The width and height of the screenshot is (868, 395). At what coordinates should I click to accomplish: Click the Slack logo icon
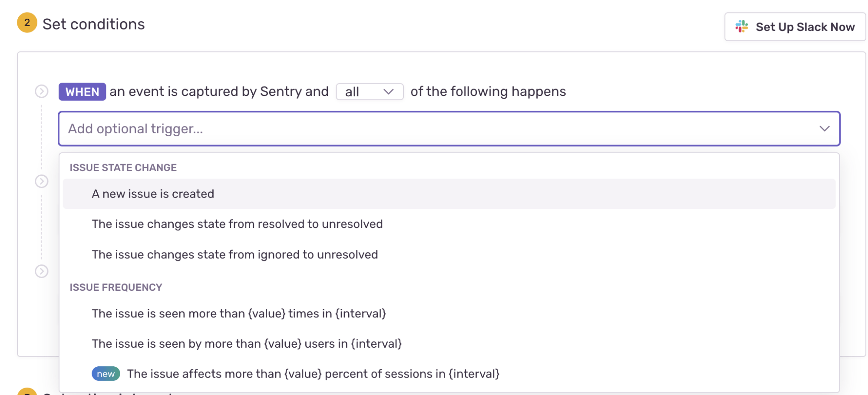(741, 26)
